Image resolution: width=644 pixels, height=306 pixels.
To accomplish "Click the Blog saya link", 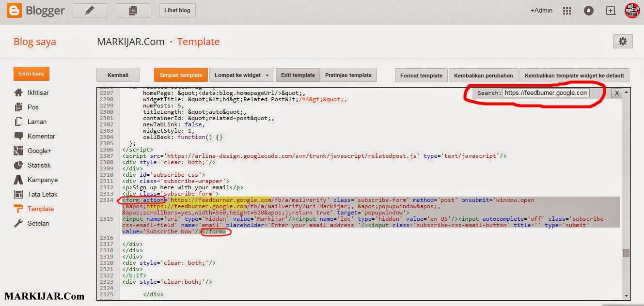I will coord(35,42).
